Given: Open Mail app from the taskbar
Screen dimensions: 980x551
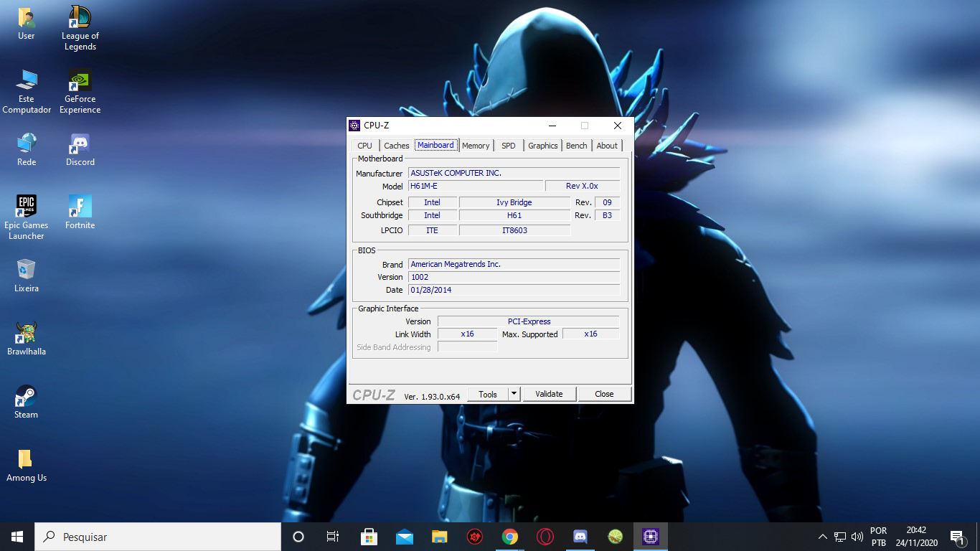Looking at the screenshot, I should point(405,537).
